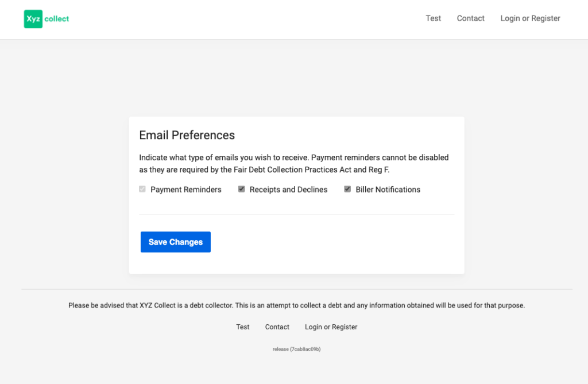
Task: Click the Receipts and Declines label text
Action: 288,190
